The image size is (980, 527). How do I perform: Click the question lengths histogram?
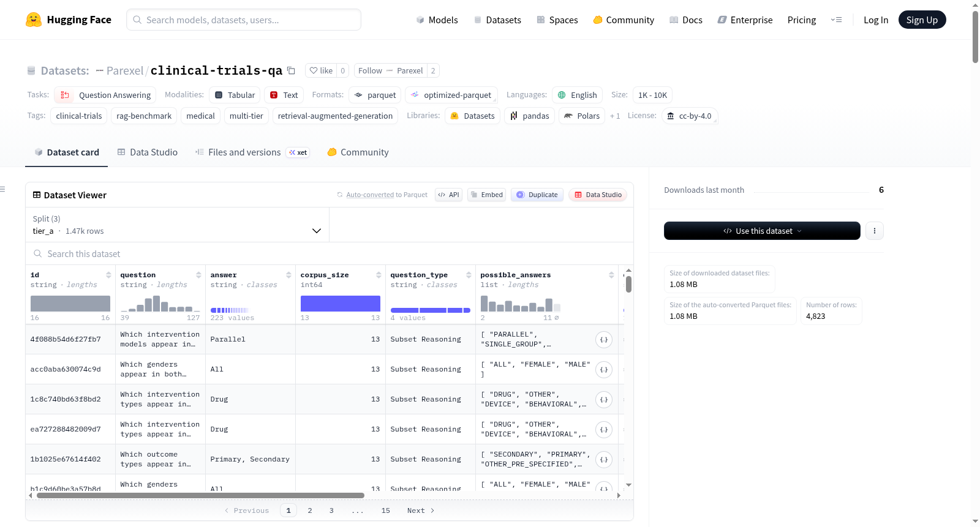tap(160, 304)
